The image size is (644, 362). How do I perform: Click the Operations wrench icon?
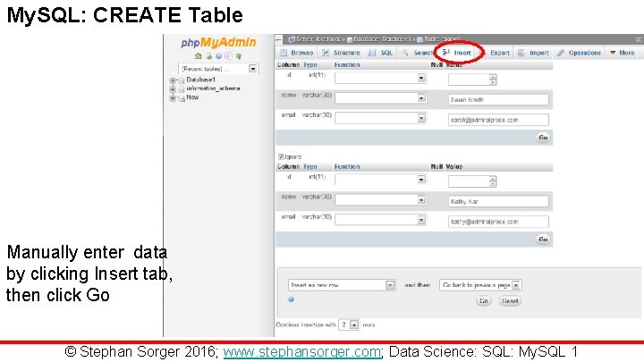pos(561,53)
